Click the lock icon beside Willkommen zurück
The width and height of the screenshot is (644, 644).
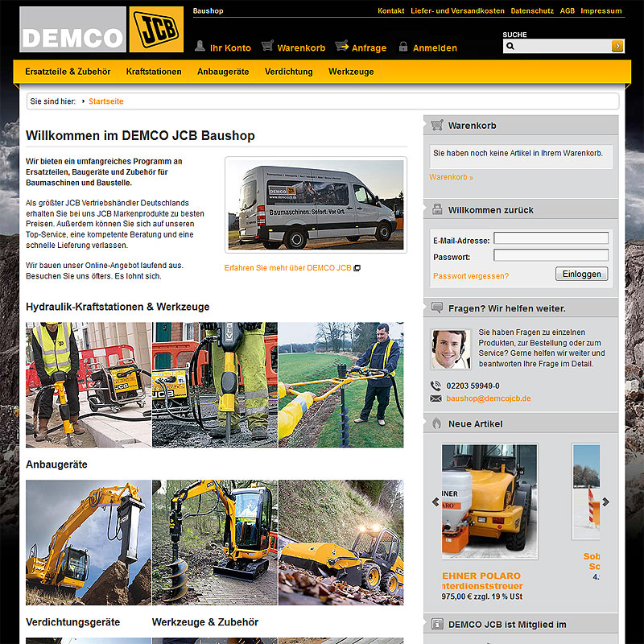(x=437, y=209)
